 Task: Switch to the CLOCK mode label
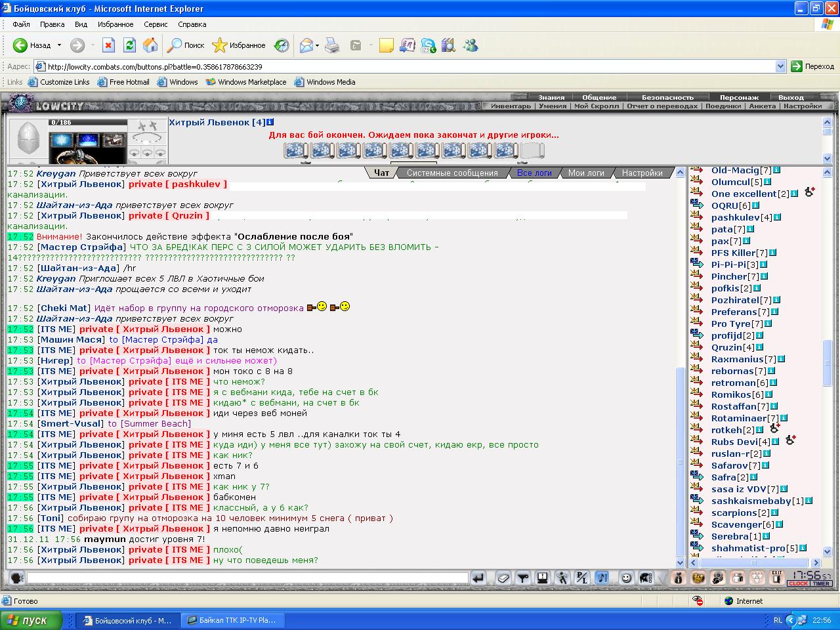(x=799, y=583)
